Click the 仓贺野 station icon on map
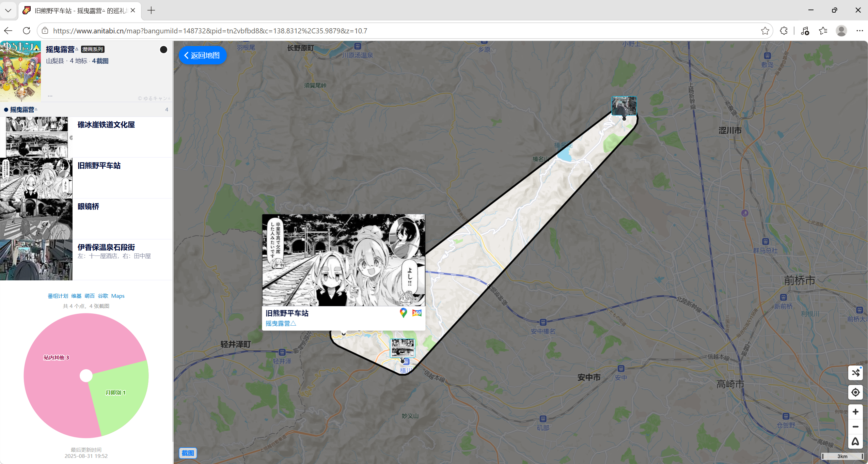Screen dimensions: 868x464 (786, 416)
